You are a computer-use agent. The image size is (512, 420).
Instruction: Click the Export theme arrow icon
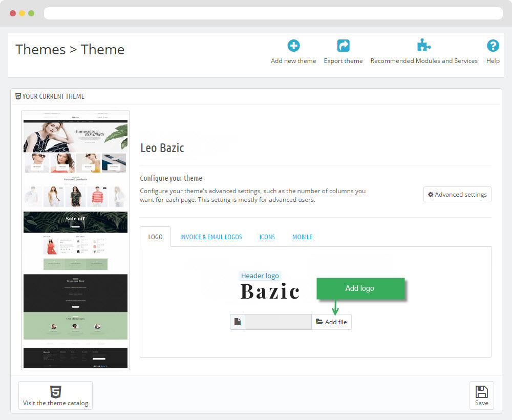[343, 46]
